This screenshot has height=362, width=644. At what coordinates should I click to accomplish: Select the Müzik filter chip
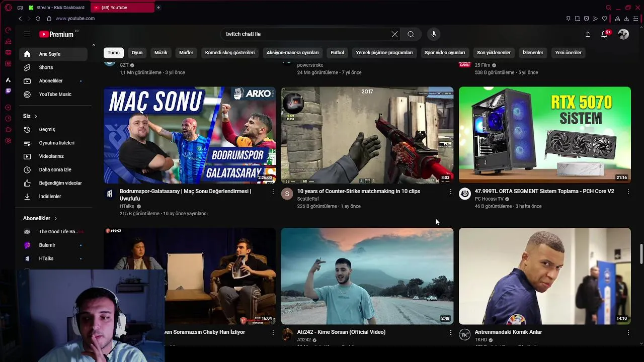pos(161,53)
